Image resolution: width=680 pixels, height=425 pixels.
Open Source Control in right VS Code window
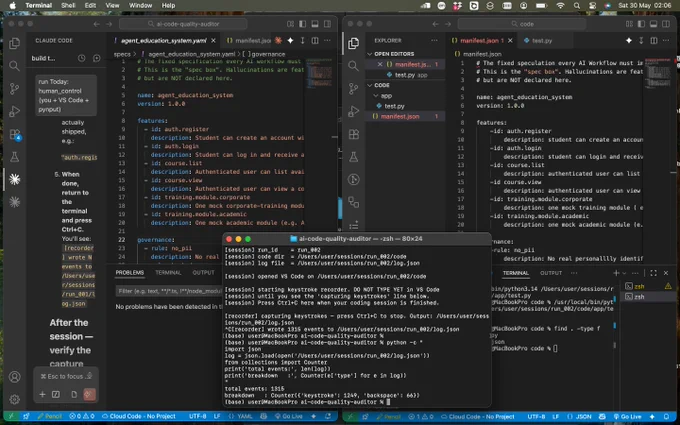353,88
